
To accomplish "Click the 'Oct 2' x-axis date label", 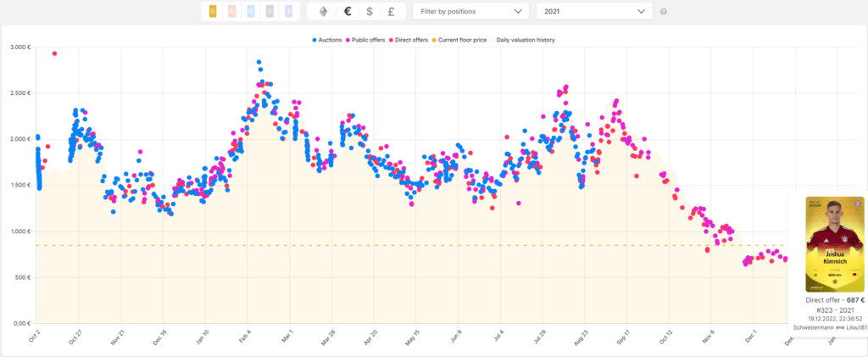I will click(x=32, y=336).
